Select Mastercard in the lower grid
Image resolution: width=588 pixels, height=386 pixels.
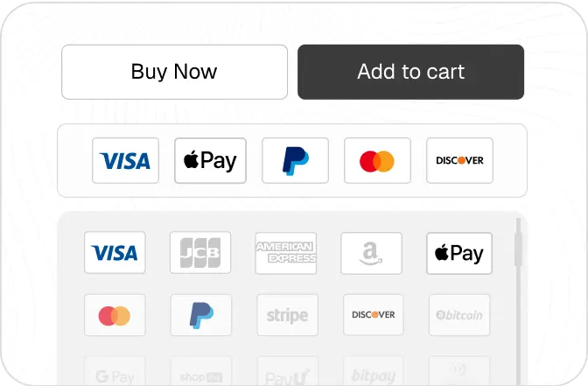(115, 315)
